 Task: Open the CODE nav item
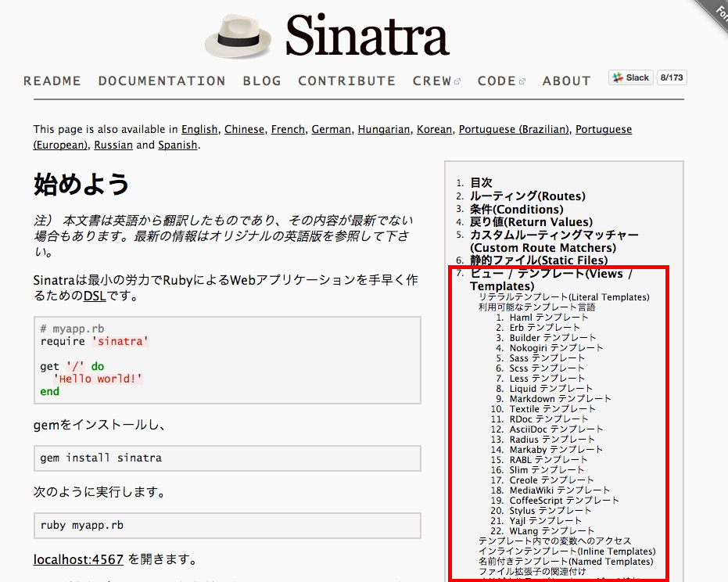tap(497, 81)
